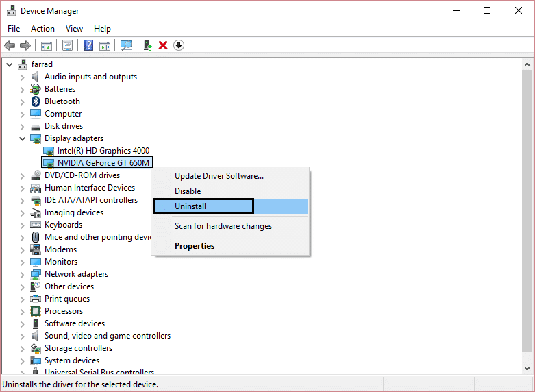
Task: Select the Batteries label
Action: (x=60, y=89)
